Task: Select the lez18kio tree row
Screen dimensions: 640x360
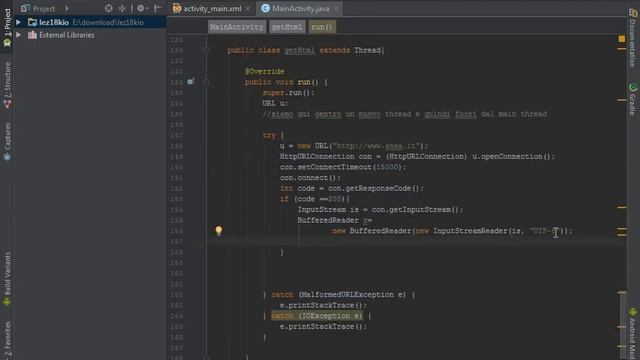Action: [90, 22]
